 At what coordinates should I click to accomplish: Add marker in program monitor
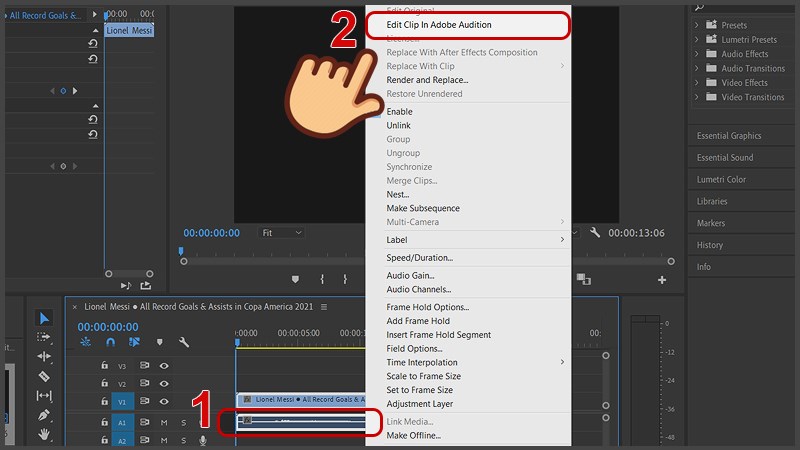tap(295, 279)
